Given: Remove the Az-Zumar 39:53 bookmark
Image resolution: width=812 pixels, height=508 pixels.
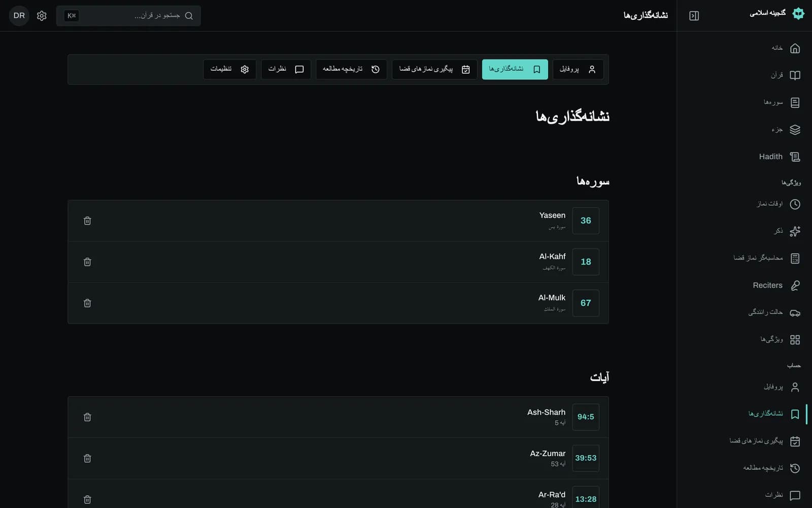Looking at the screenshot, I should pyautogui.click(x=87, y=458).
